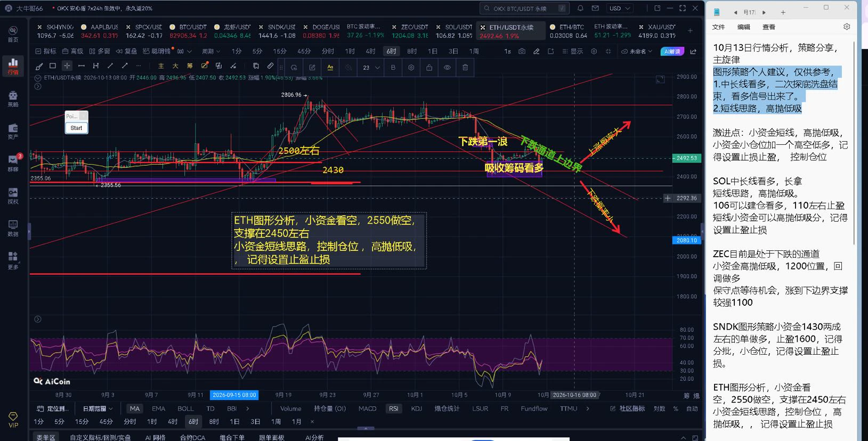Open the 数据 data section in sidebar
Viewport: 868px width, 441px height.
(x=13, y=228)
